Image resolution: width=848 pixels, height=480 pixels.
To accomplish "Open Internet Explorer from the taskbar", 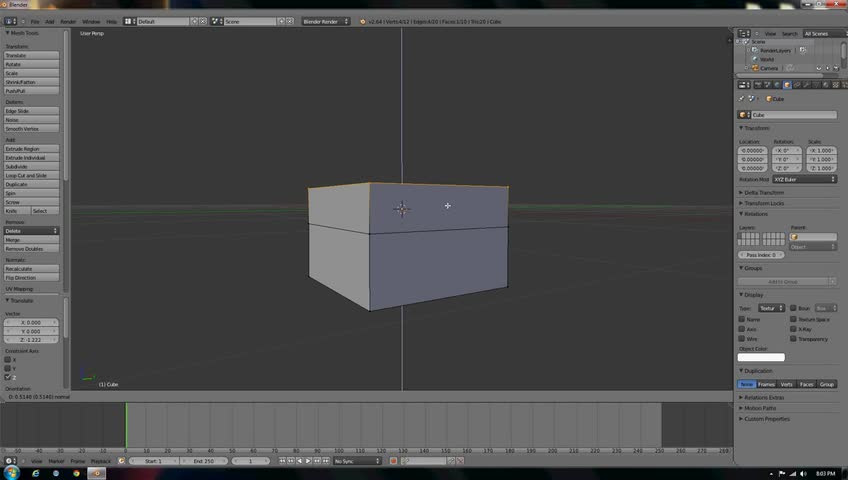I will pos(36,473).
